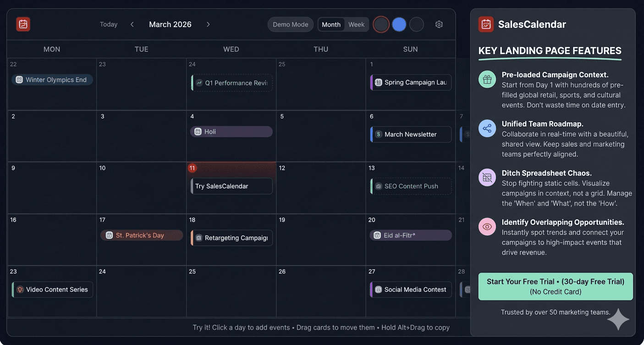Click the calendar icon on Eid al-Fitr
The height and width of the screenshot is (345, 644).
[x=377, y=235]
